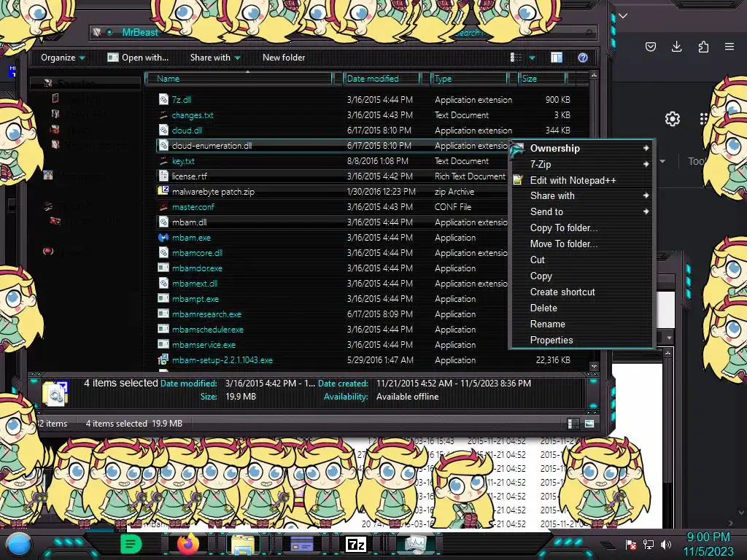Toggle the preview pane icon

[557, 58]
